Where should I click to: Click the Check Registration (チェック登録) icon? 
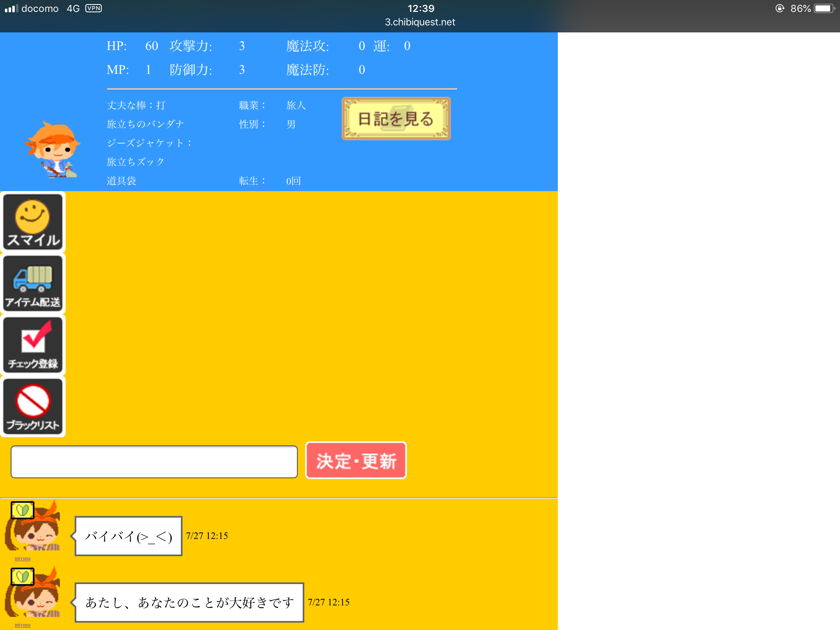[33, 345]
